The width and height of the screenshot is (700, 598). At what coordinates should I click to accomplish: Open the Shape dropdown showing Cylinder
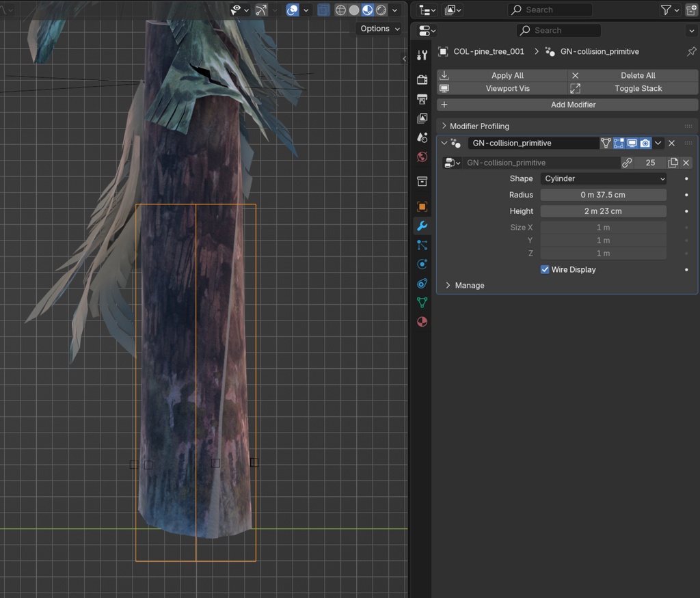point(604,179)
